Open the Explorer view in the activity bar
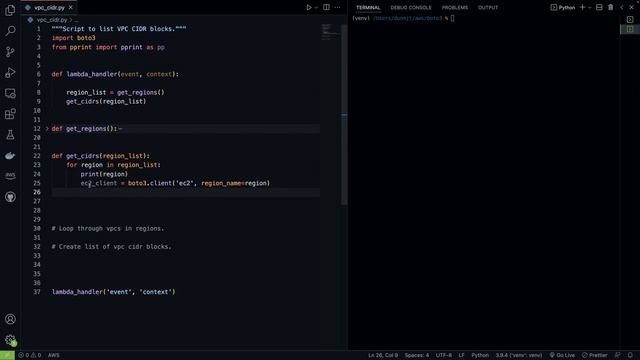The height and width of the screenshot is (360, 640). point(10,10)
